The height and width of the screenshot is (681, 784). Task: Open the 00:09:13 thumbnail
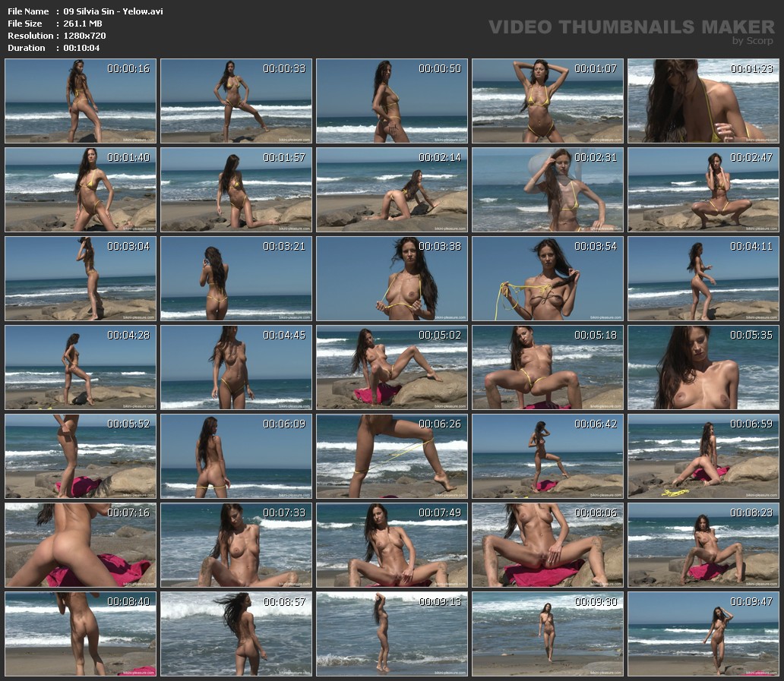(x=392, y=634)
